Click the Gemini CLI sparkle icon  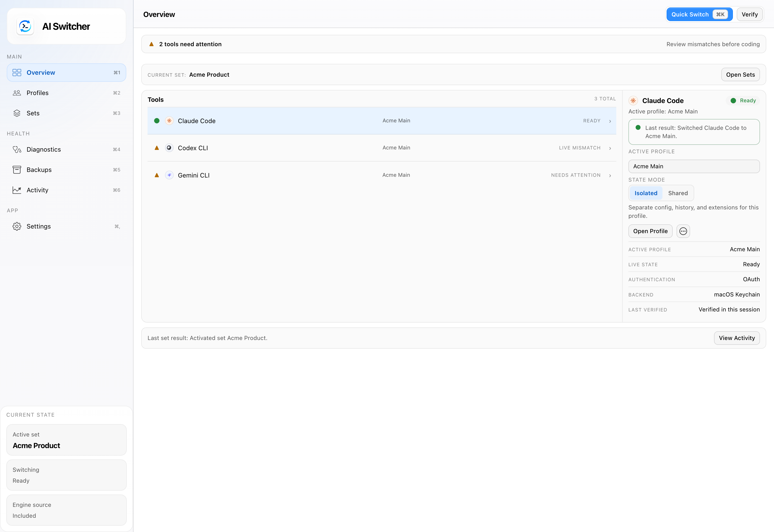pos(169,175)
